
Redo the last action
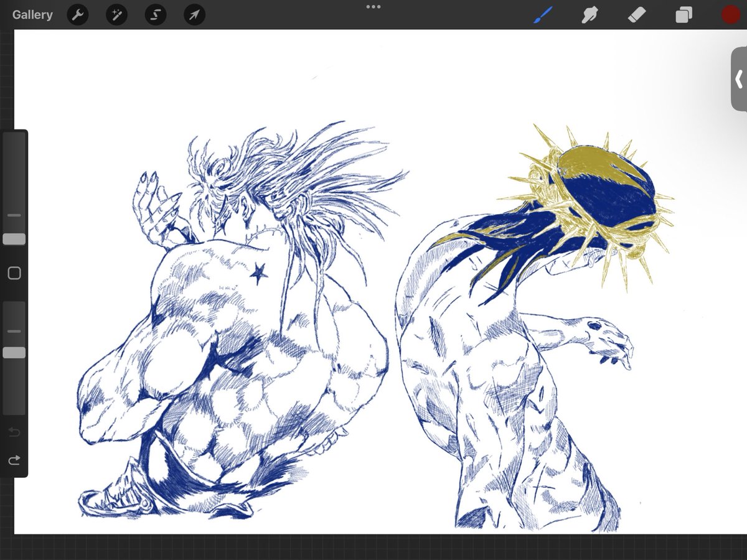(x=14, y=460)
